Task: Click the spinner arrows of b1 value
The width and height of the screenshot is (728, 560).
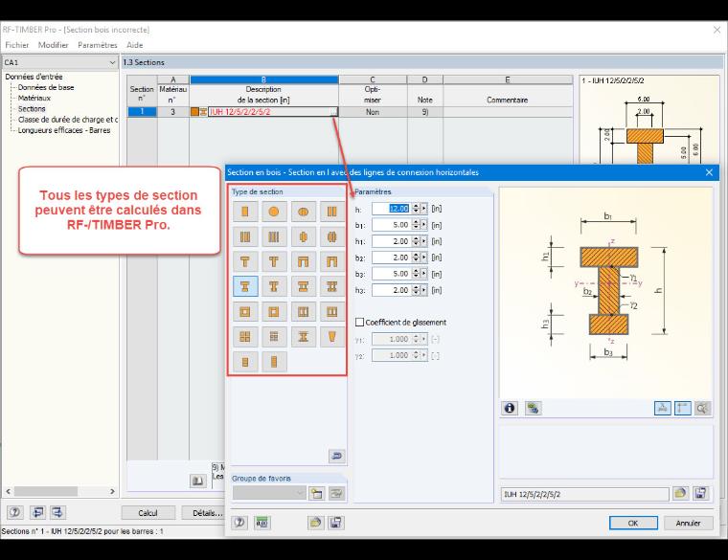Action: click(x=416, y=225)
